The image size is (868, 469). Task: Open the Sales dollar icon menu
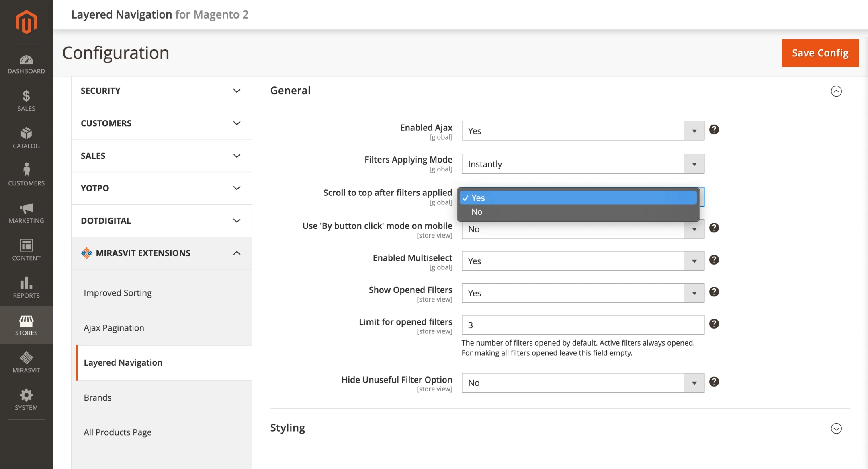[x=26, y=101]
